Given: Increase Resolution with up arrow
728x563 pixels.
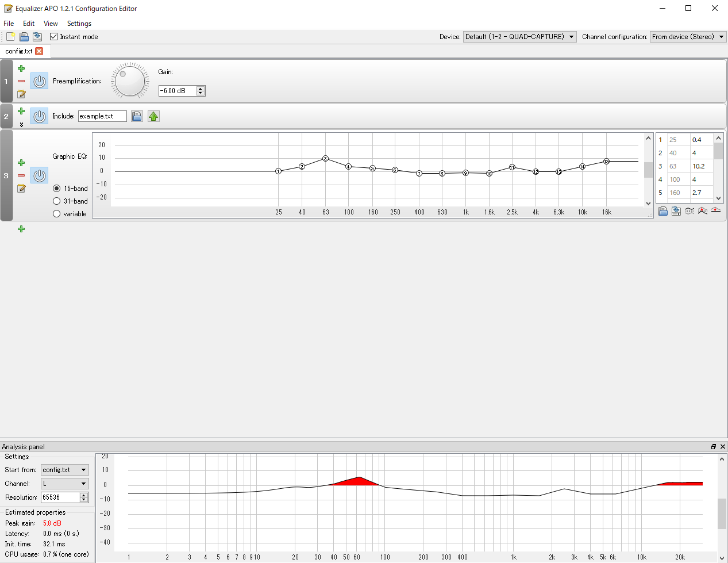Looking at the screenshot, I should (84, 495).
